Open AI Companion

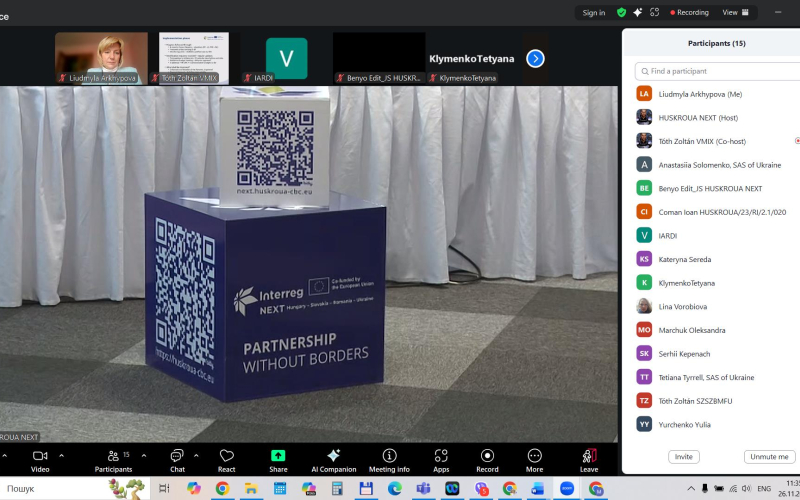[333, 458]
